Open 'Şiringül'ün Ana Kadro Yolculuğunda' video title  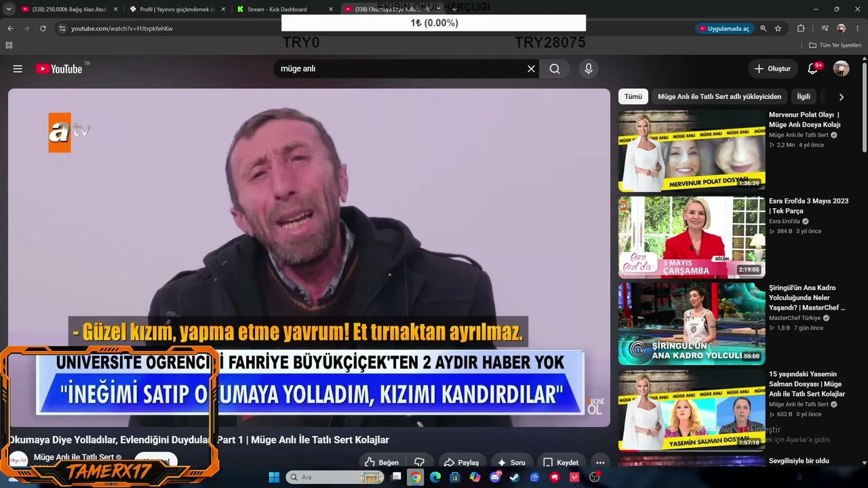click(807, 298)
